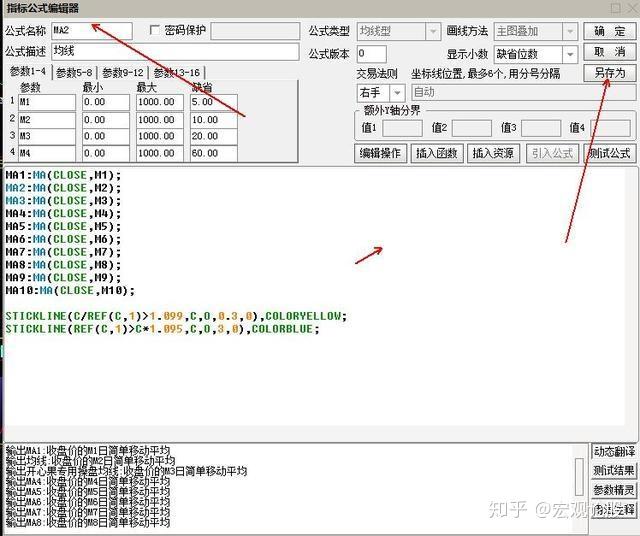Click the 引入公式 button
This screenshot has width=640, height=536.
(552, 153)
